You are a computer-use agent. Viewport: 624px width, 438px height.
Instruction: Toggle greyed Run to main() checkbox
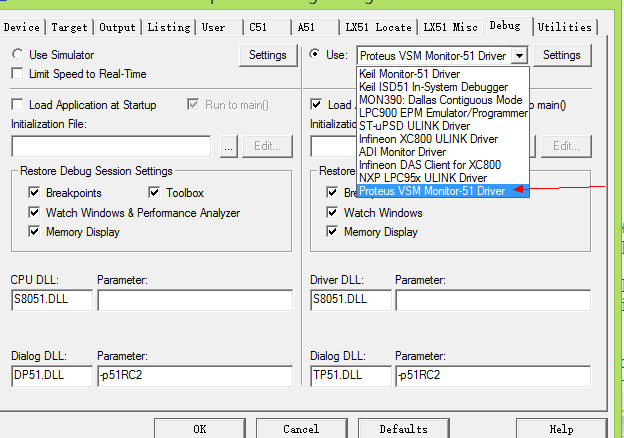point(193,105)
